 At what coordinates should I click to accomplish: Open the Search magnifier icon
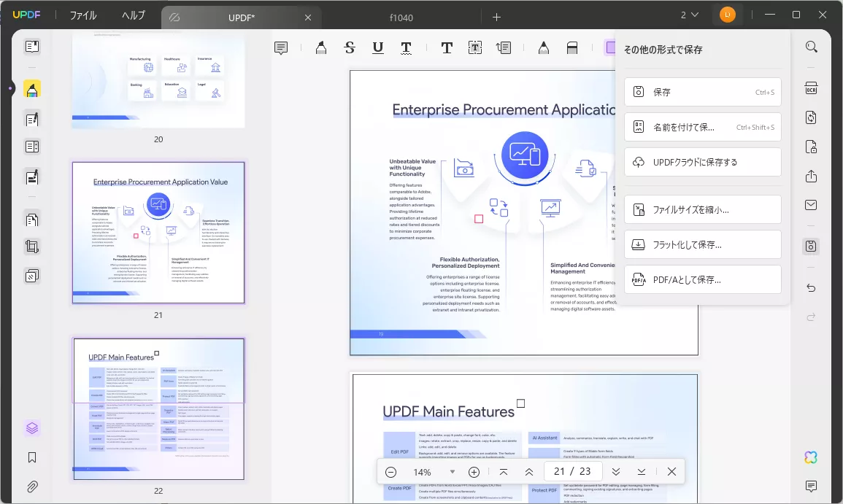[x=812, y=47]
